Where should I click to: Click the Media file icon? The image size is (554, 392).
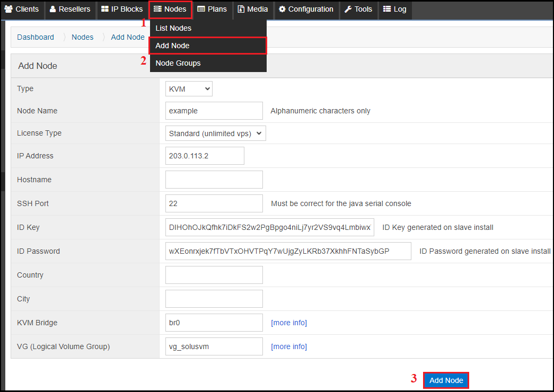(241, 9)
